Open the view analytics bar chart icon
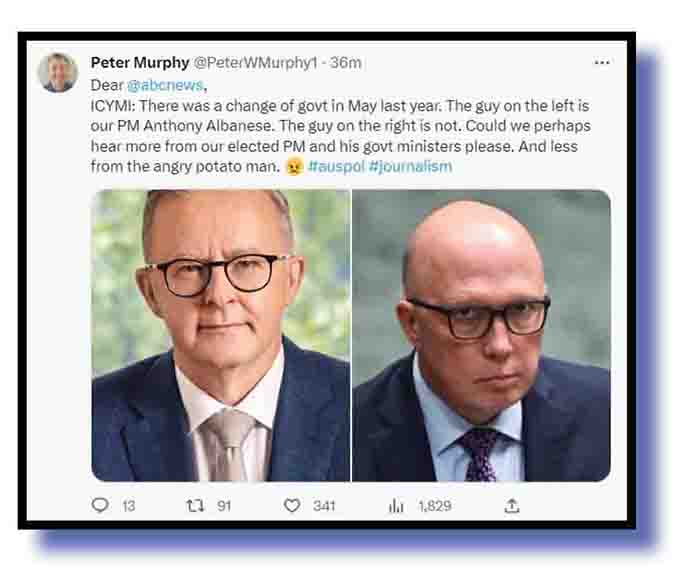680x581 pixels. (396, 506)
